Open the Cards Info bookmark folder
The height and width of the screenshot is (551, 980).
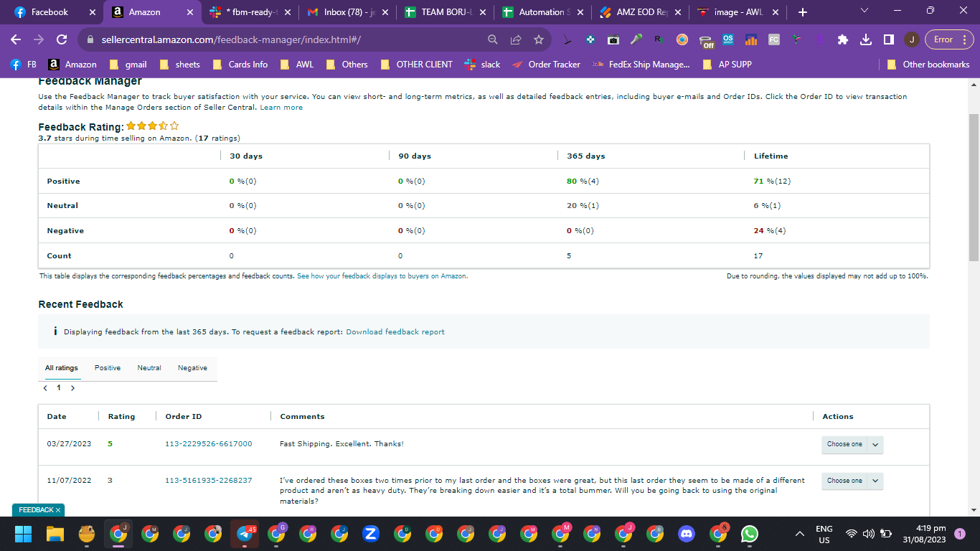(240, 65)
